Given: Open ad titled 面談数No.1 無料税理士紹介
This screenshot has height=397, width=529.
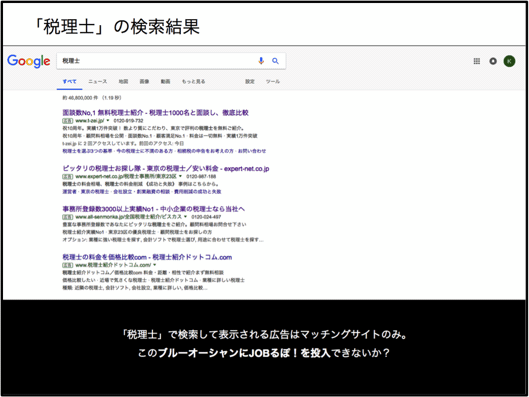Looking at the screenshot, I should point(156,113).
